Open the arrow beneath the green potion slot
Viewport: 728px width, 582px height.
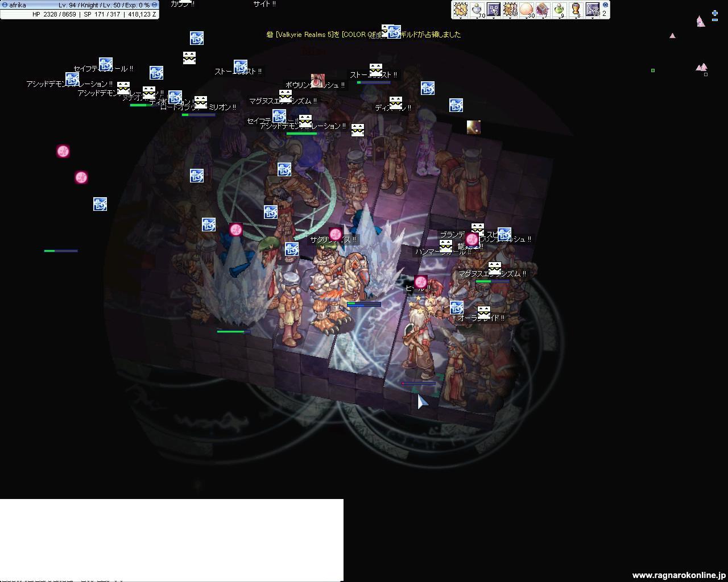click(559, 18)
